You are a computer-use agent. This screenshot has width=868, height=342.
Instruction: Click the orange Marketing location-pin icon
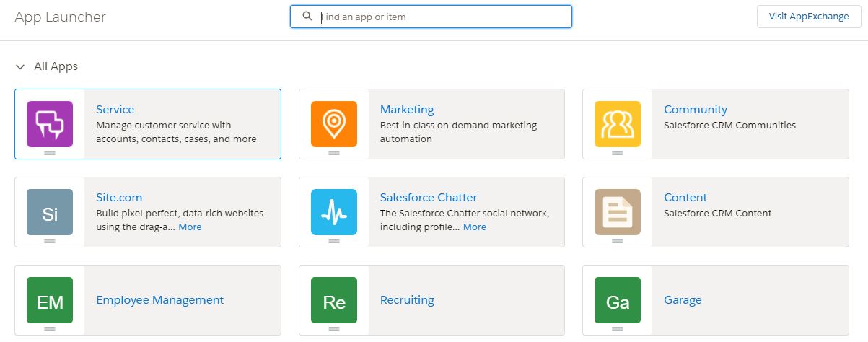[333, 124]
